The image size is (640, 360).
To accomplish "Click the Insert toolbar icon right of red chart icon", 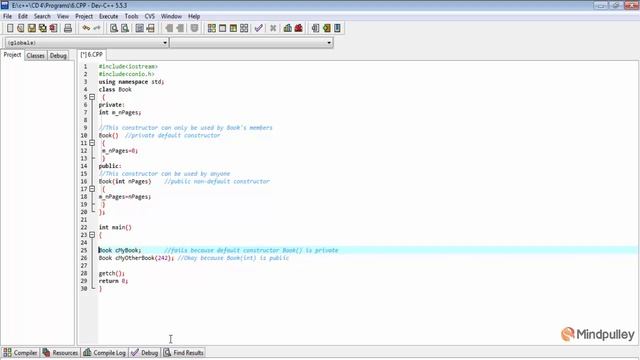I will pos(316,28).
